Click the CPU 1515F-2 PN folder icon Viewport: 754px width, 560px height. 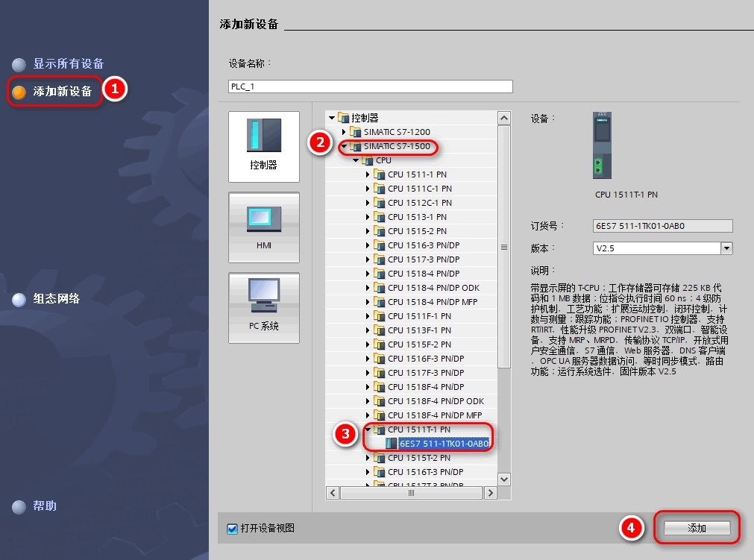pos(380,345)
